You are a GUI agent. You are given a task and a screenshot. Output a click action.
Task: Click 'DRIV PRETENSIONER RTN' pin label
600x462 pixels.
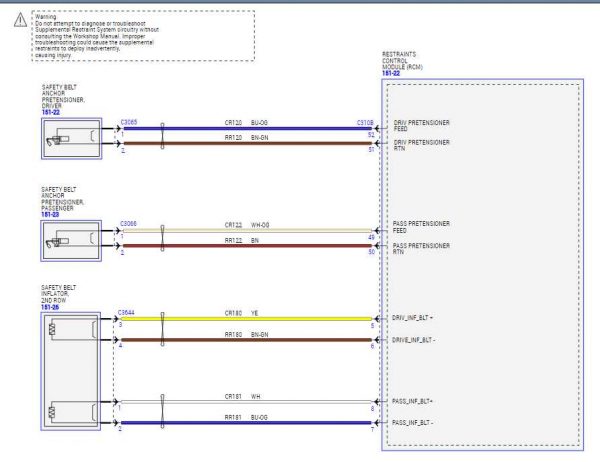point(422,145)
